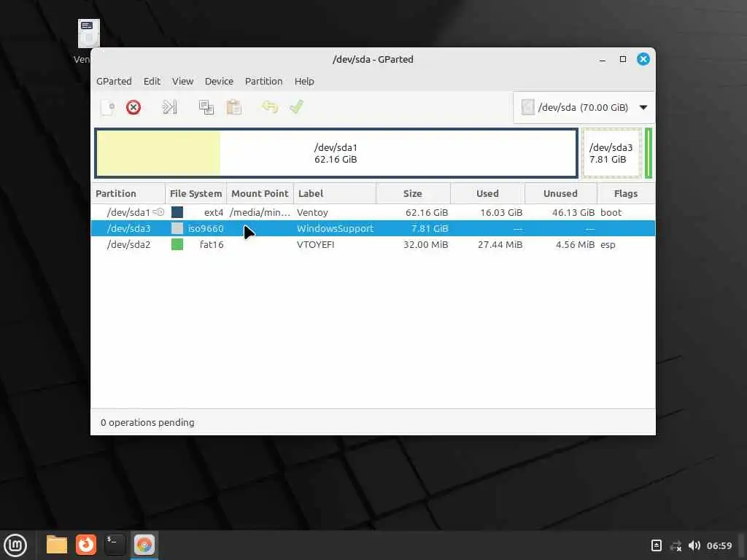Click the WindowsSupport label cell

click(336, 228)
